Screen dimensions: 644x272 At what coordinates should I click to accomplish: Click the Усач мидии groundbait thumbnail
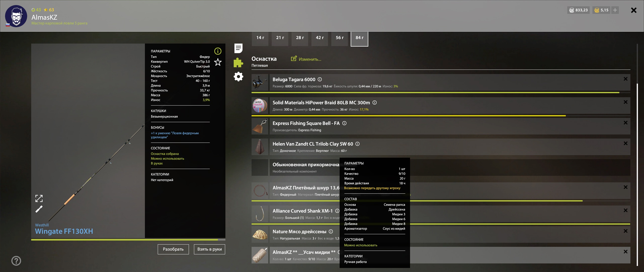tap(260, 255)
